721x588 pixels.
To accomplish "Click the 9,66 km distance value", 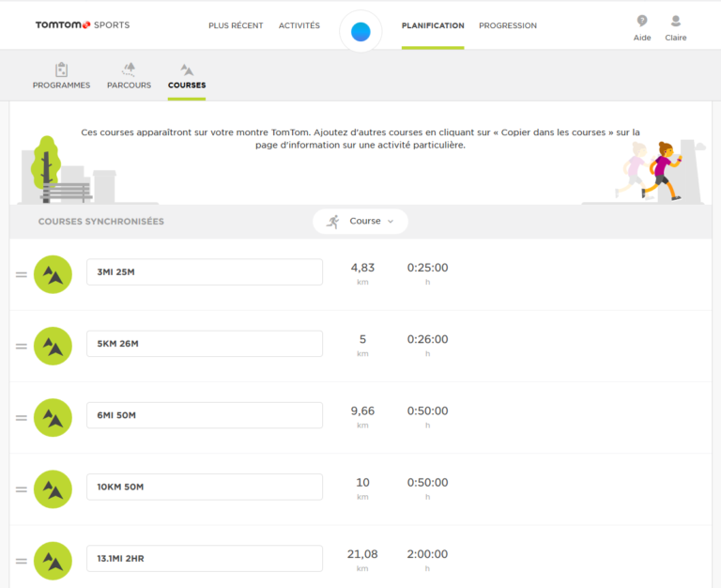I will point(362,410).
